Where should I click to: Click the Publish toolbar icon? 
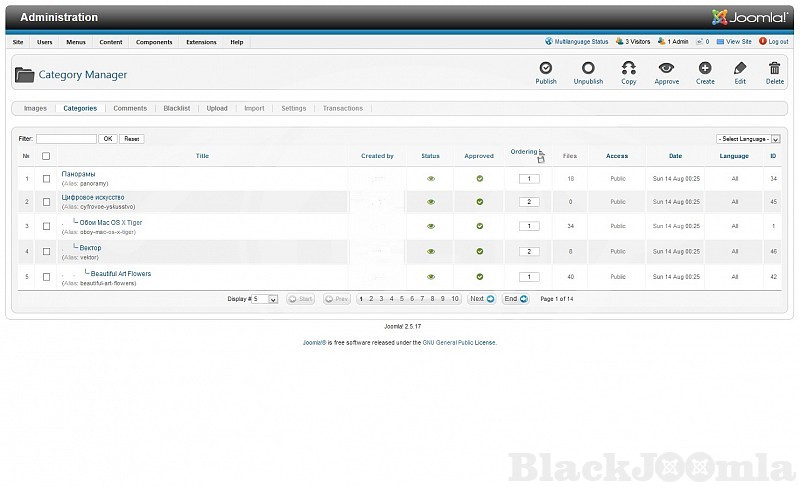coord(546,69)
